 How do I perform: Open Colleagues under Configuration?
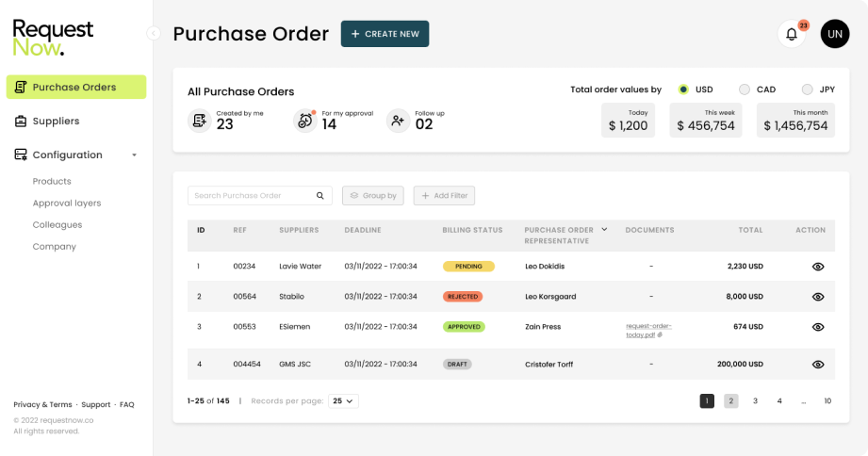point(57,224)
